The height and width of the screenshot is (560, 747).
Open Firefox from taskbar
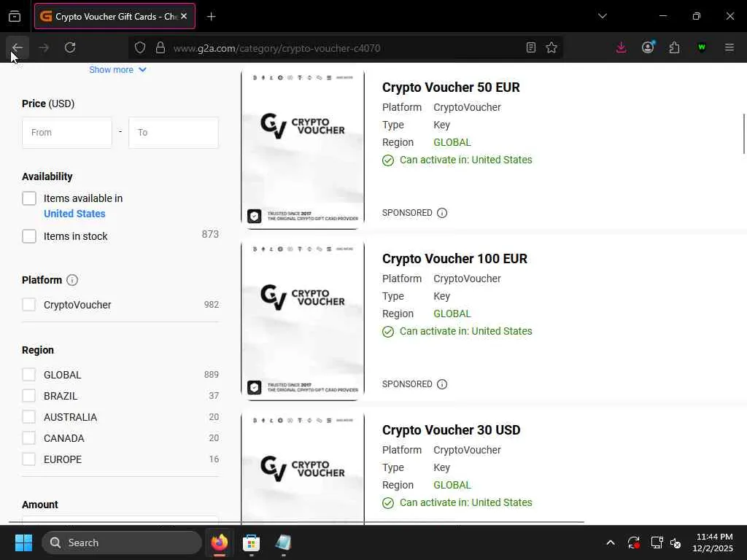(220, 542)
